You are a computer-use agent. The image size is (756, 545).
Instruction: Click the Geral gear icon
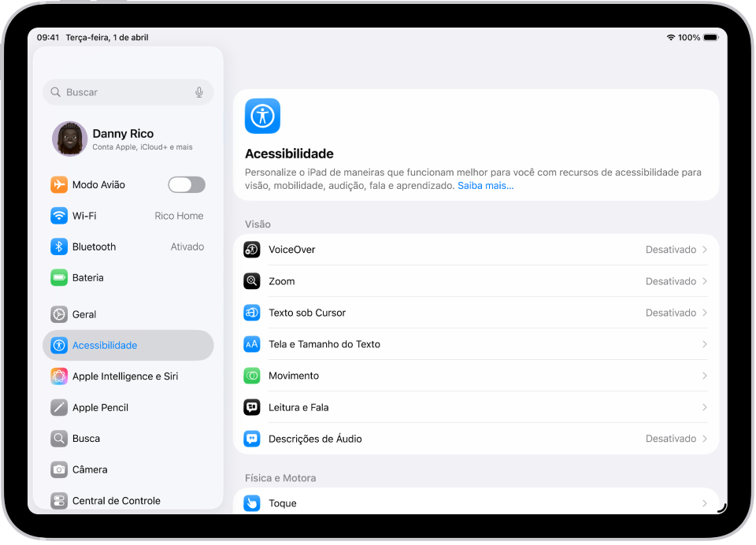[x=59, y=314]
